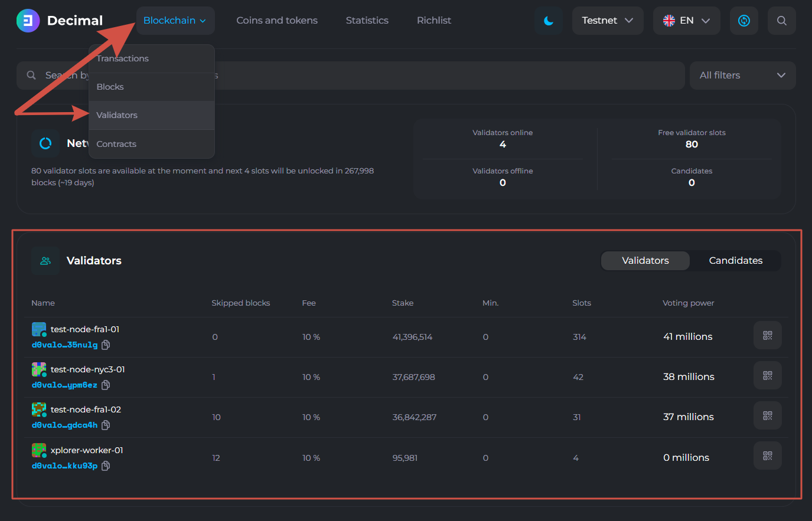Click the Free validator slots value 80

(692, 145)
